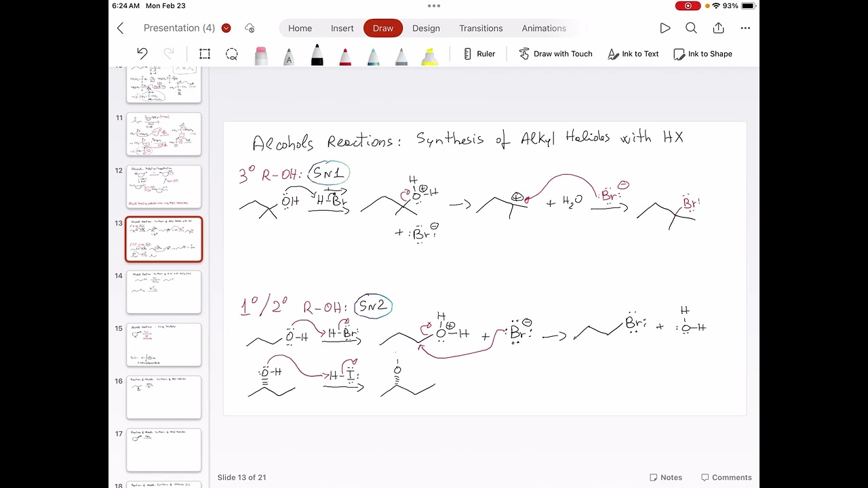The image size is (868, 488).
Task: Open the more options ellipsis
Action: pos(745,28)
